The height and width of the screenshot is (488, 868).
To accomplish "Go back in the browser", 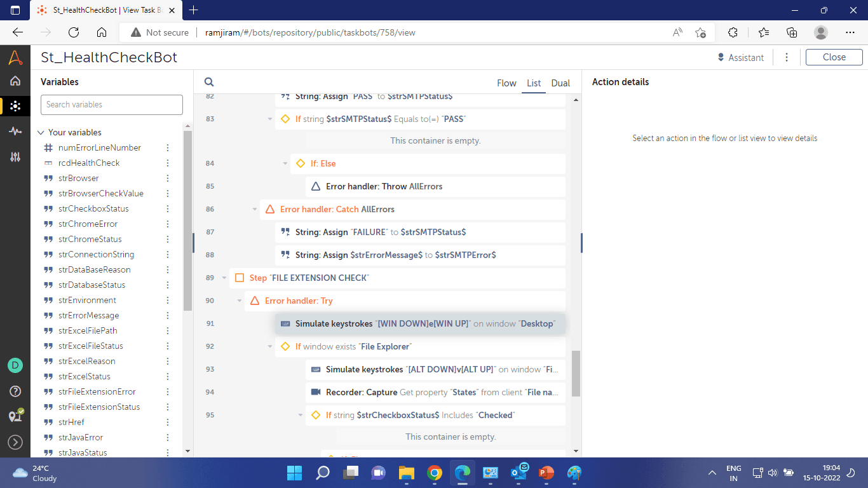I will point(18,32).
